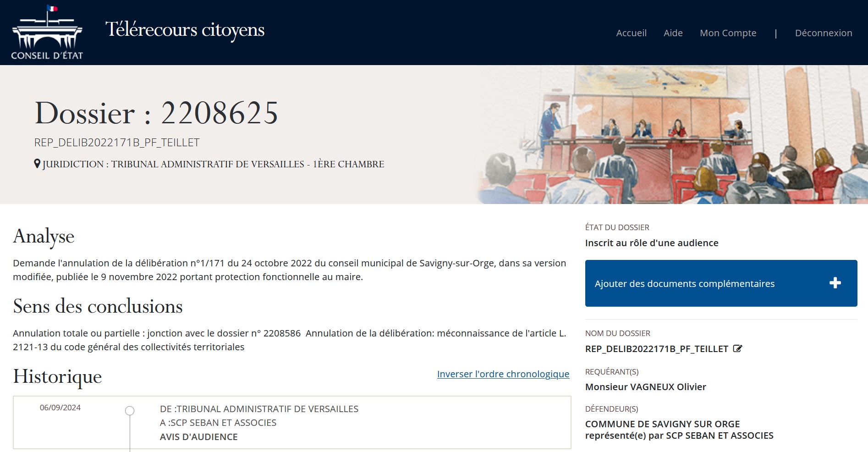The image size is (868, 452).
Task: Select requérant Monsieur VAGNEUX Olivier
Action: pos(645,387)
